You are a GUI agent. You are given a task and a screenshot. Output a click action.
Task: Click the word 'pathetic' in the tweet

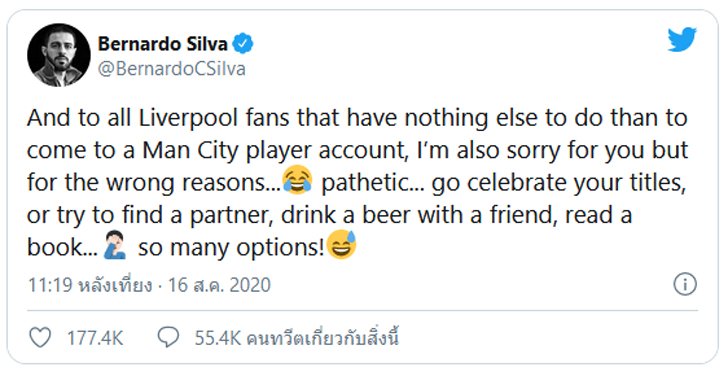click(364, 183)
